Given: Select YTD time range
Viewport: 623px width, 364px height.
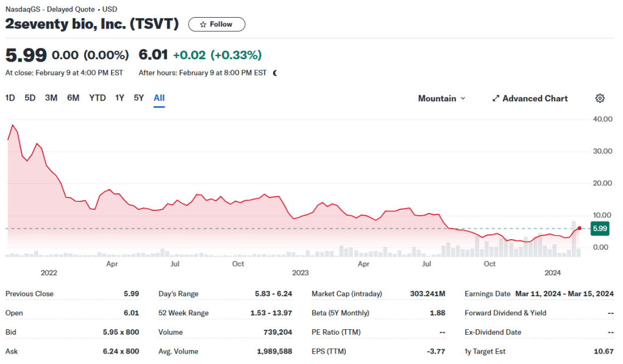Looking at the screenshot, I should pyautogui.click(x=98, y=98).
